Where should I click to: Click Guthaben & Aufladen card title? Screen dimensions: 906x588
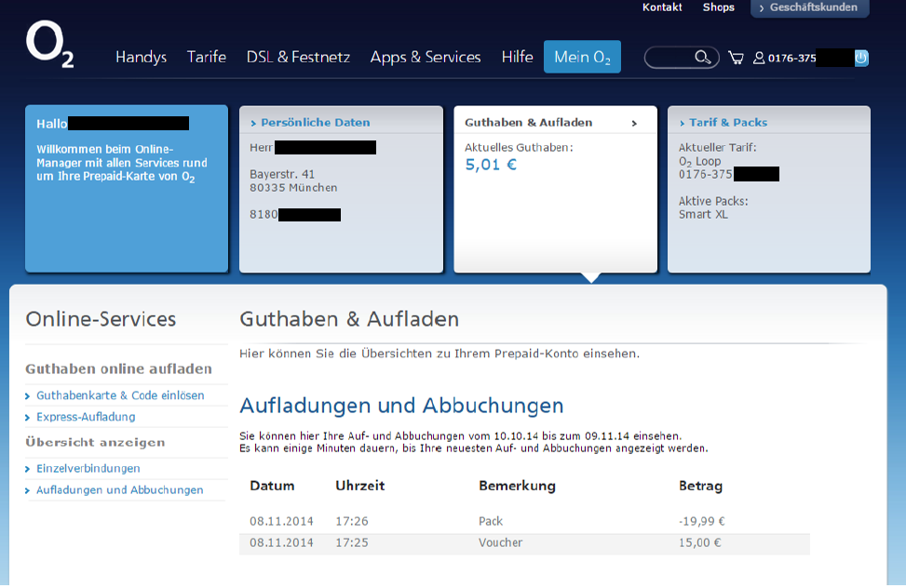(x=528, y=123)
